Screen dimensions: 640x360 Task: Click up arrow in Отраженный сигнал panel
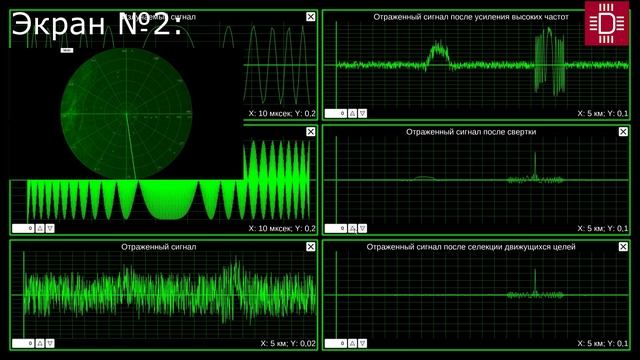[x=40, y=344]
